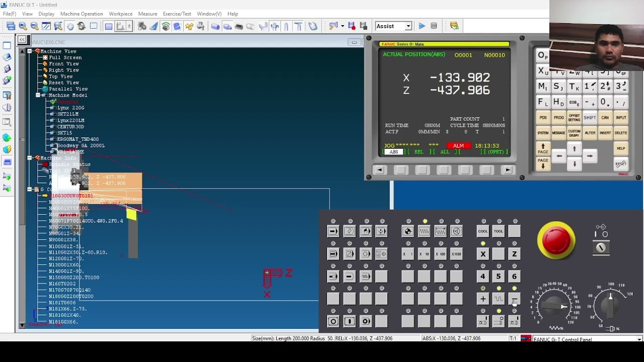Screen dimensions: 644x362
Task: Click the PROG key
Action: (x=558, y=118)
